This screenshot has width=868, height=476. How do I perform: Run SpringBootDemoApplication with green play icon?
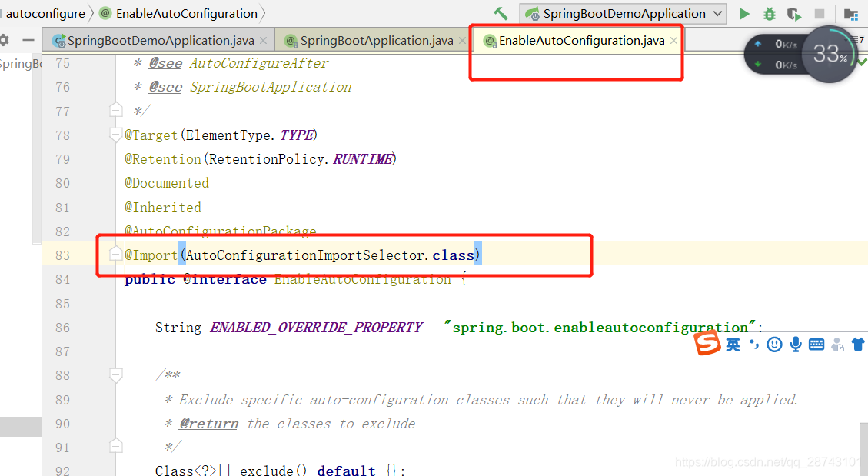pyautogui.click(x=743, y=13)
